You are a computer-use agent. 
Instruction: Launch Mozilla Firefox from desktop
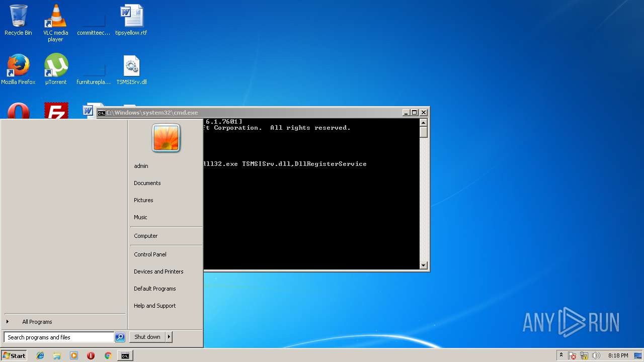[18, 69]
